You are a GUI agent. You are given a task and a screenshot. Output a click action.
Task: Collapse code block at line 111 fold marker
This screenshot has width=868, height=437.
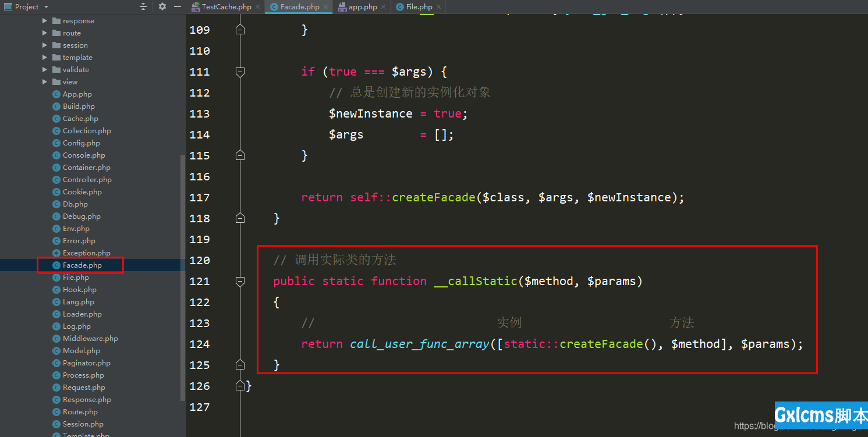point(240,72)
